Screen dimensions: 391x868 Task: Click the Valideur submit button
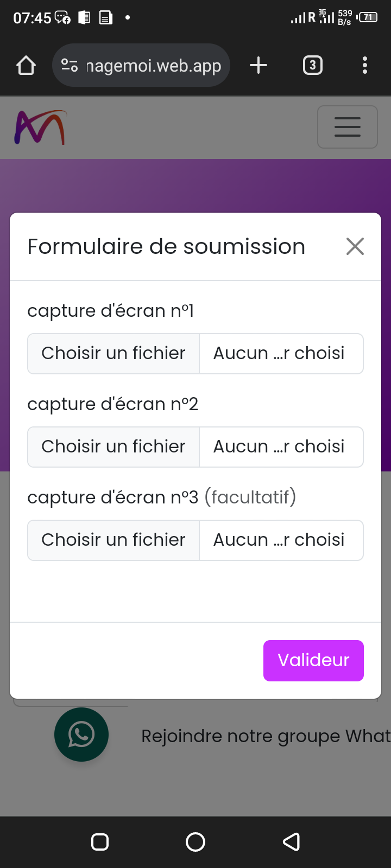[x=313, y=660]
